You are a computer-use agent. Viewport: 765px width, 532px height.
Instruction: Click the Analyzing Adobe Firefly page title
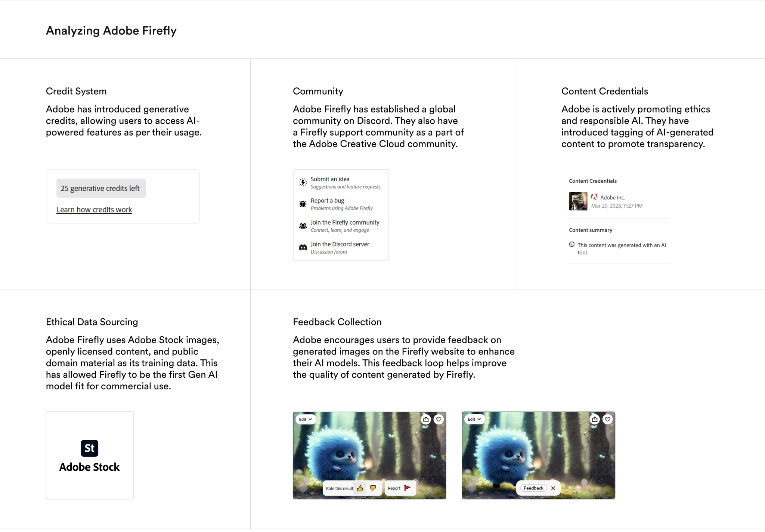111,31
